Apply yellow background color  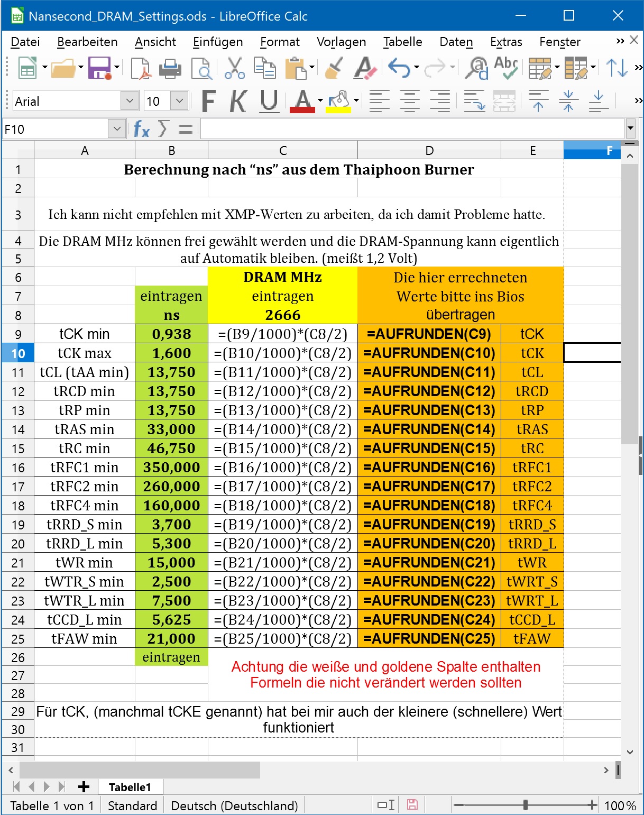339,101
